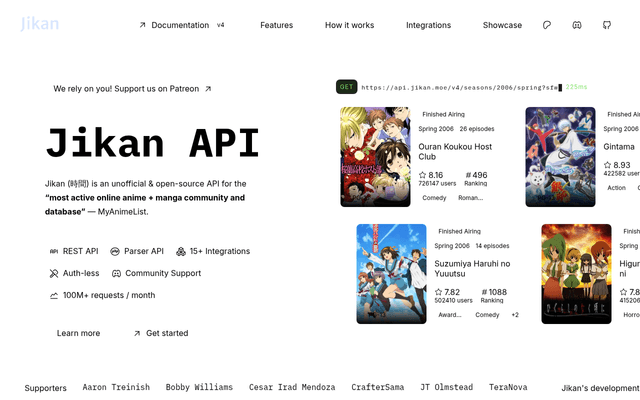Click the star icon beside 8.93 score
640x400 pixels.
[x=607, y=165]
